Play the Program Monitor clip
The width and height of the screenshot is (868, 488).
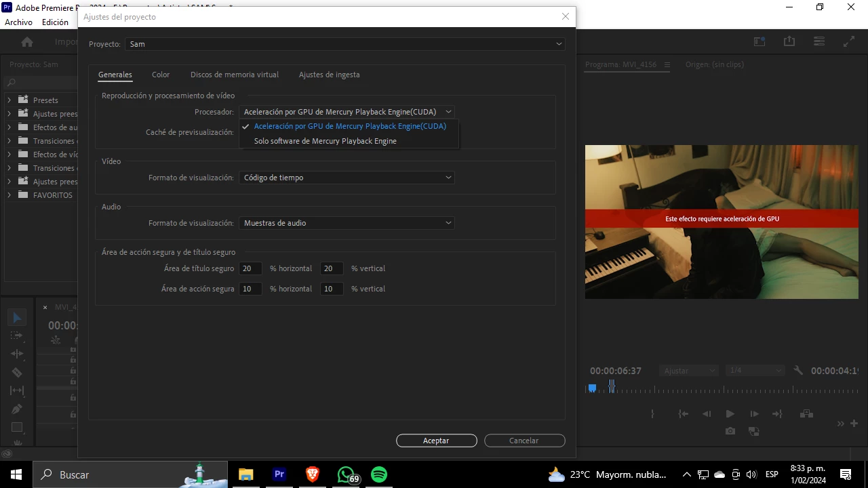(x=730, y=413)
